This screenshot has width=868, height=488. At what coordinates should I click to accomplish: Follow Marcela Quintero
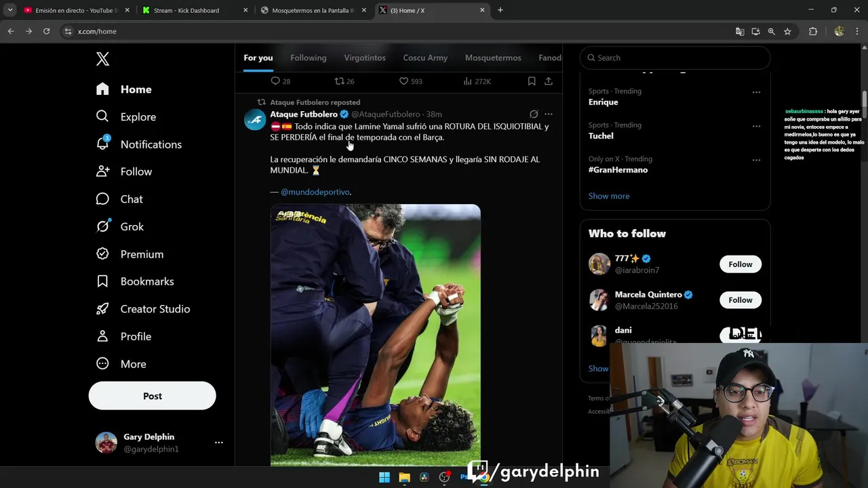pyautogui.click(x=741, y=300)
